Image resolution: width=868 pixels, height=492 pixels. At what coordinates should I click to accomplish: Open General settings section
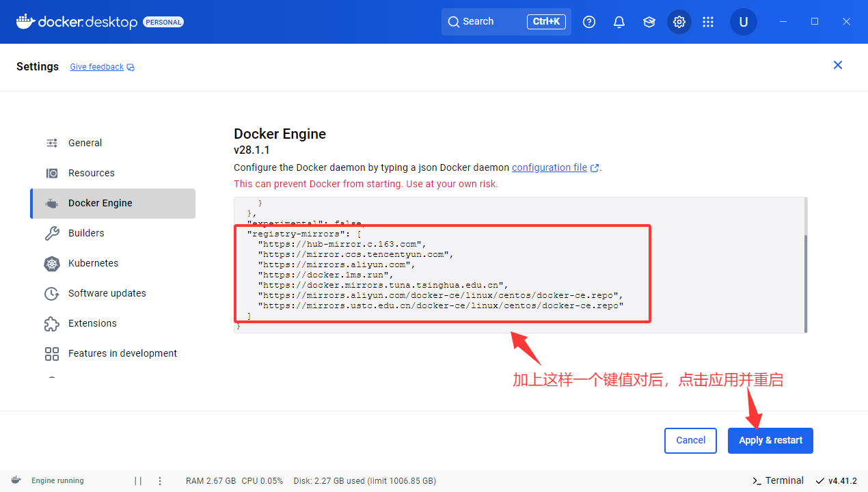pos(113,143)
